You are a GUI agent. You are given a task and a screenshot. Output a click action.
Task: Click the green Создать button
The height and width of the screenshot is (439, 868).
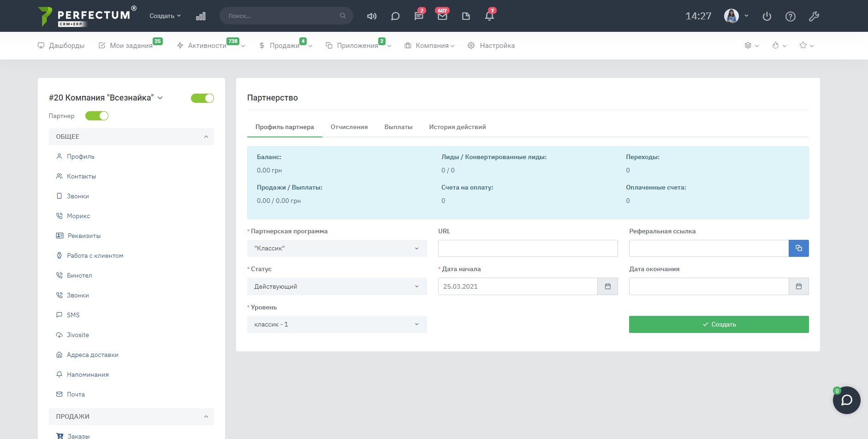(x=719, y=324)
